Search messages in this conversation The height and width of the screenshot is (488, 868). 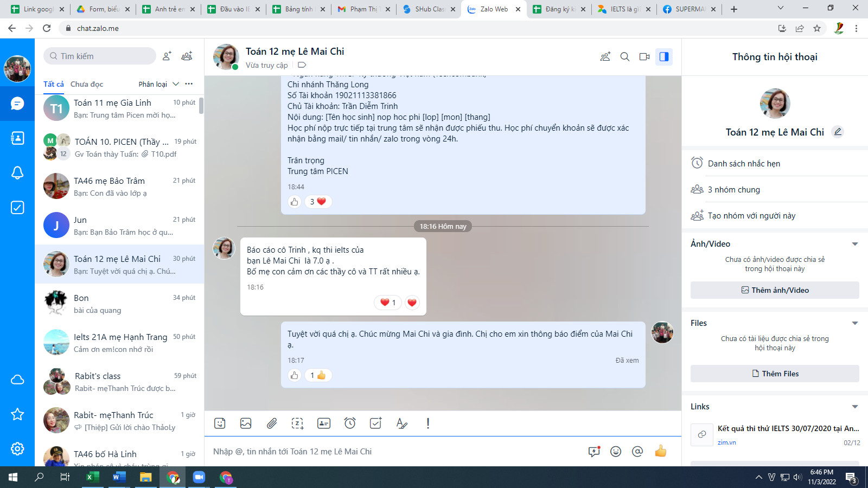[x=625, y=57]
